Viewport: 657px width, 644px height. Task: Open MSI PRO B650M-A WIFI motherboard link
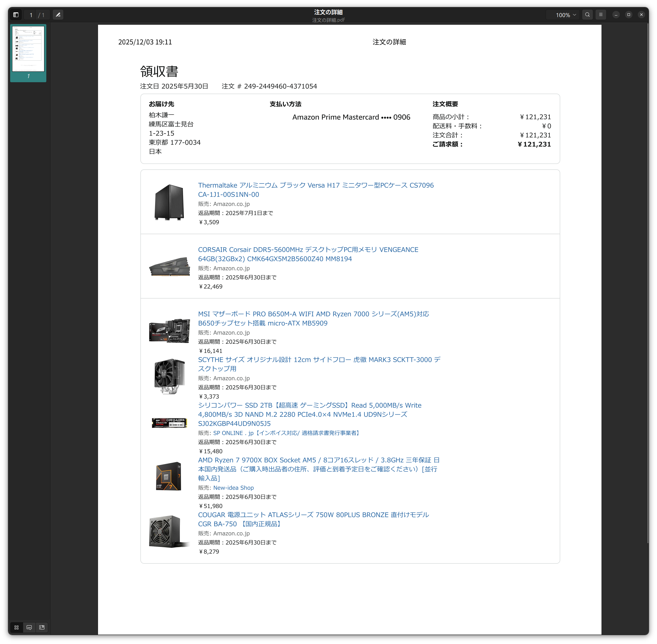click(x=313, y=314)
